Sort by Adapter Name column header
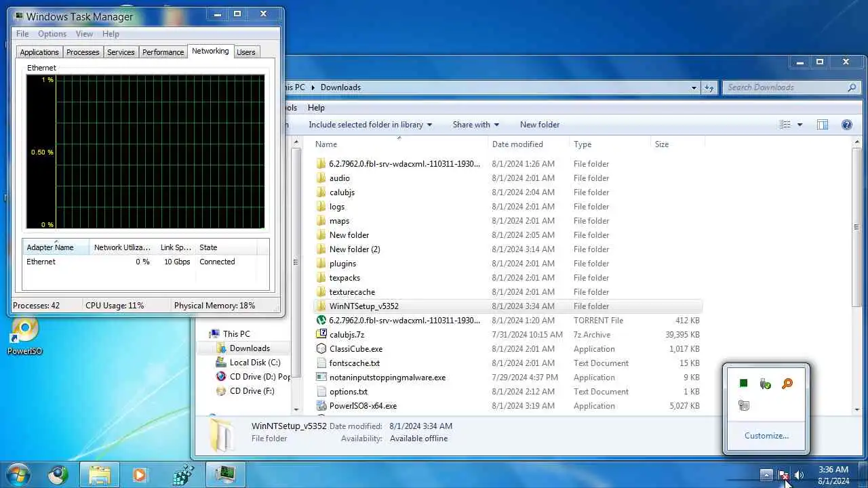The image size is (868, 488). tap(56, 247)
